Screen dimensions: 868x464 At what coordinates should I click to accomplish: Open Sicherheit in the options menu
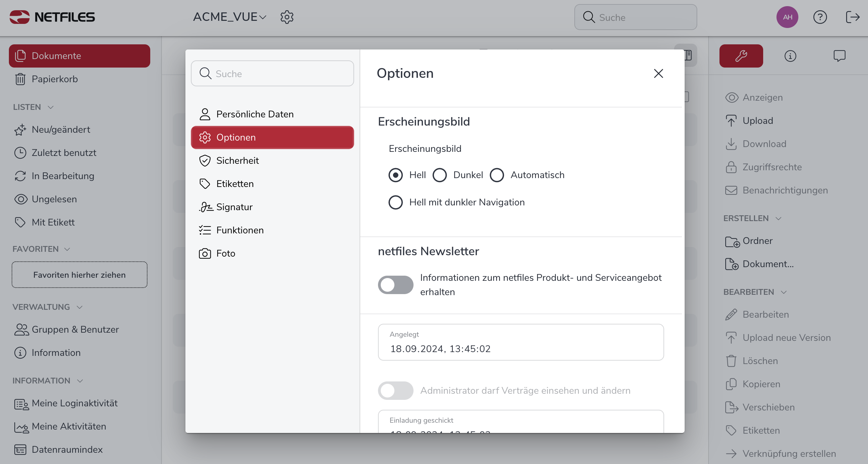pos(238,161)
